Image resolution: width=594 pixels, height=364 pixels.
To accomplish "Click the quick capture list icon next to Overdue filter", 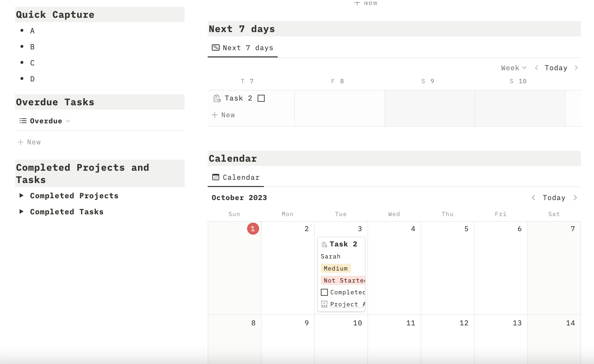I will pos(23,121).
